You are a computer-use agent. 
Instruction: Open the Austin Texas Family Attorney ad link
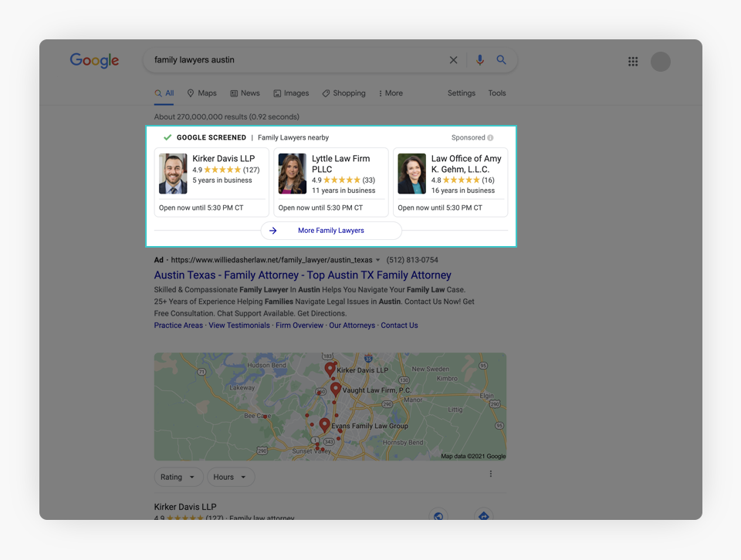[303, 275]
